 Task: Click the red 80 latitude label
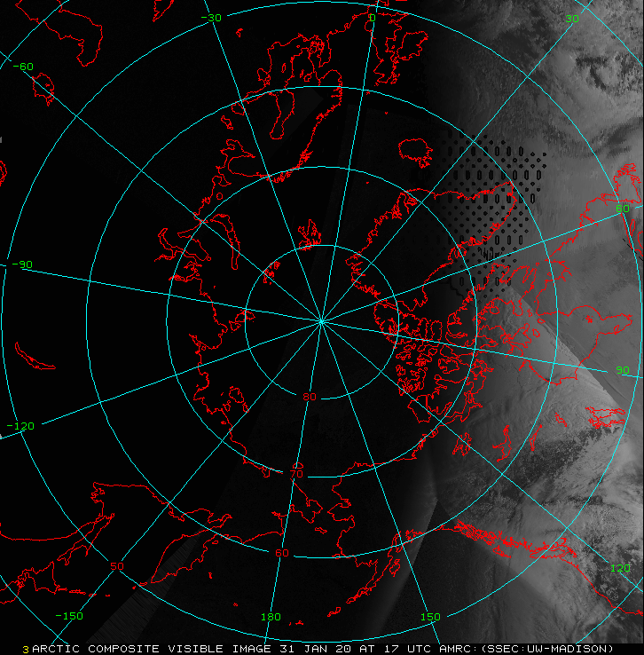coord(310,397)
